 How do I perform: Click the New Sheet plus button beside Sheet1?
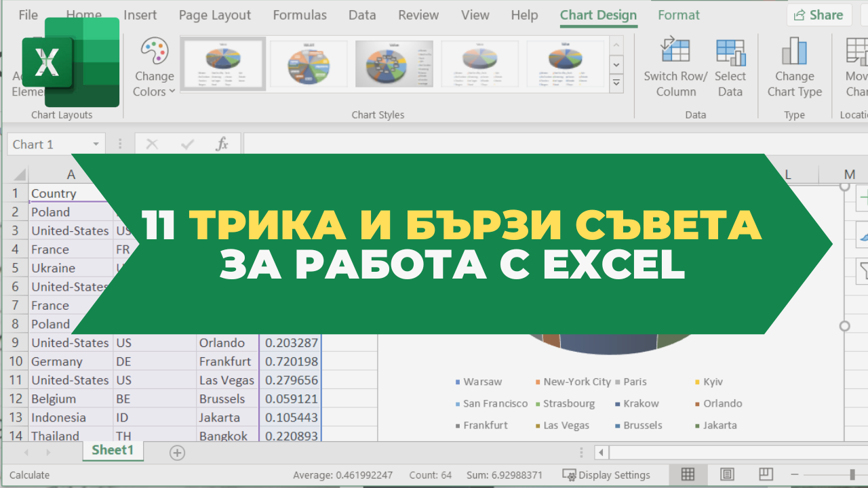(176, 452)
